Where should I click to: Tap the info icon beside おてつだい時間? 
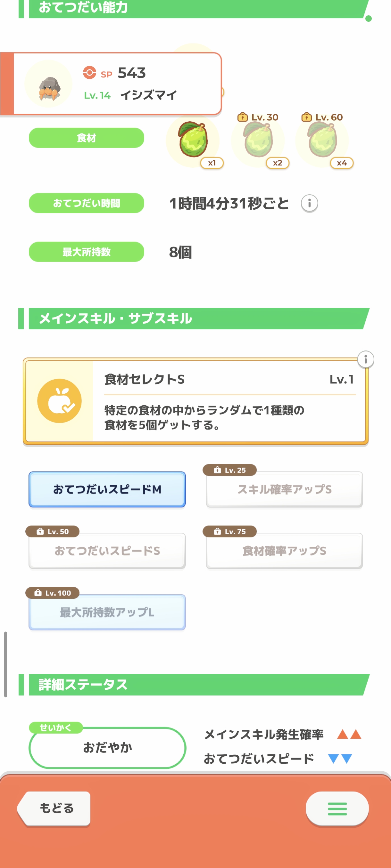309,203
